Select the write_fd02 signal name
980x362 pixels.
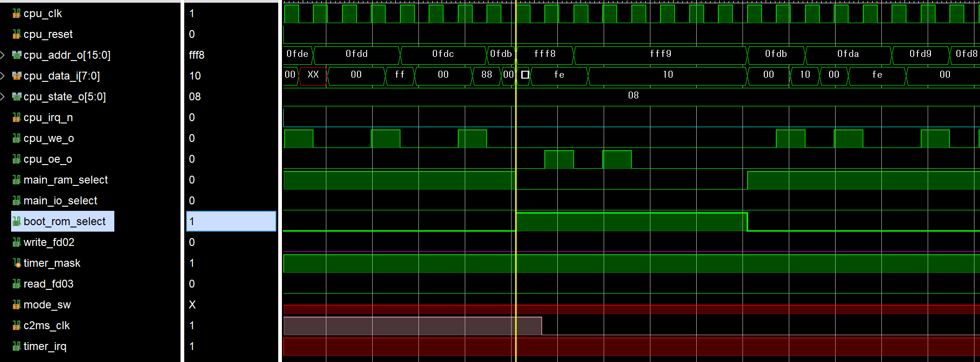(x=49, y=242)
